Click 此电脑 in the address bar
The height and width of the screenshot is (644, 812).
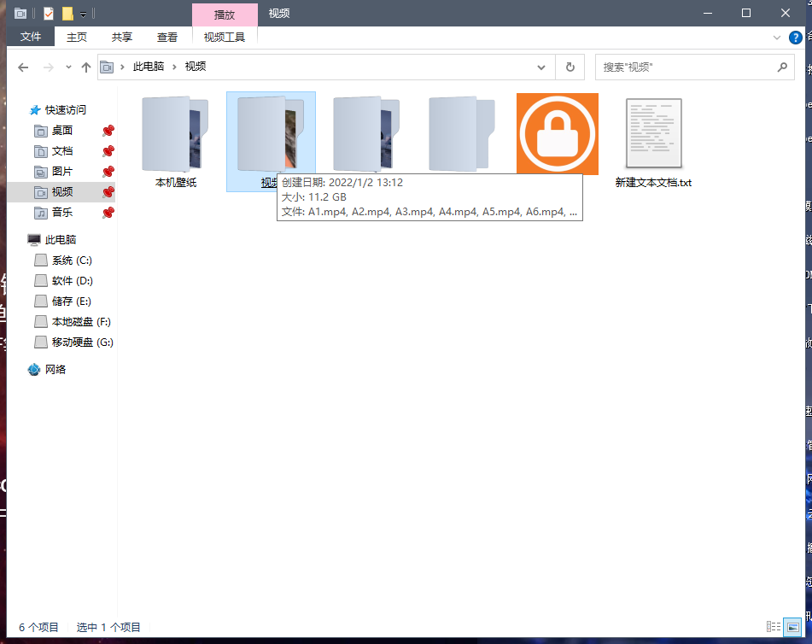(x=148, y=67)
